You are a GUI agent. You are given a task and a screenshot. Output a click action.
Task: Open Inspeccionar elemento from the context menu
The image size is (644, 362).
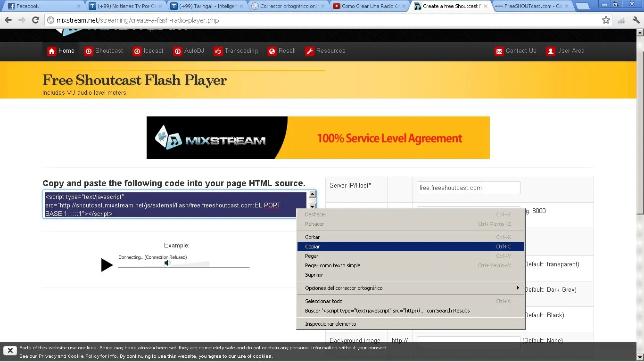[x=411, y=324]
